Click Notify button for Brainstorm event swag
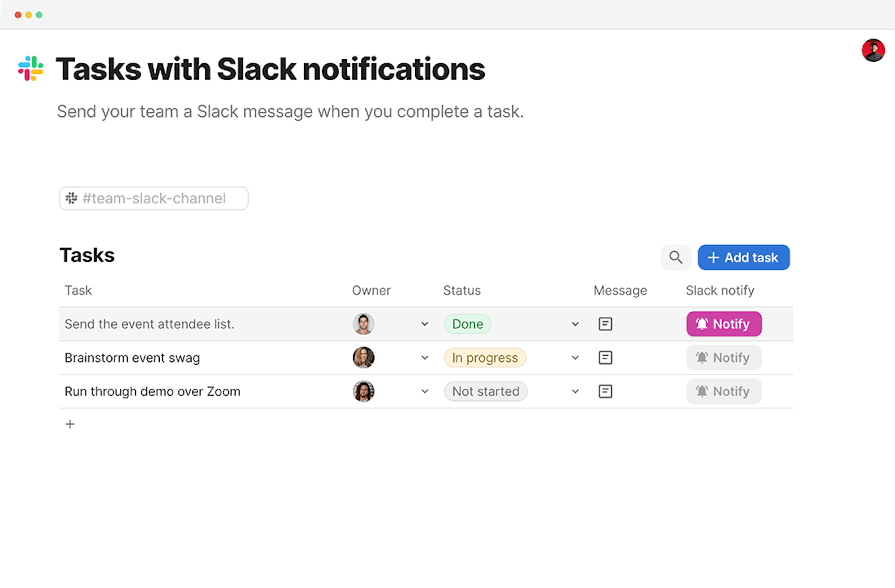This screenshot has height=588, width=895. pos(724,358)
